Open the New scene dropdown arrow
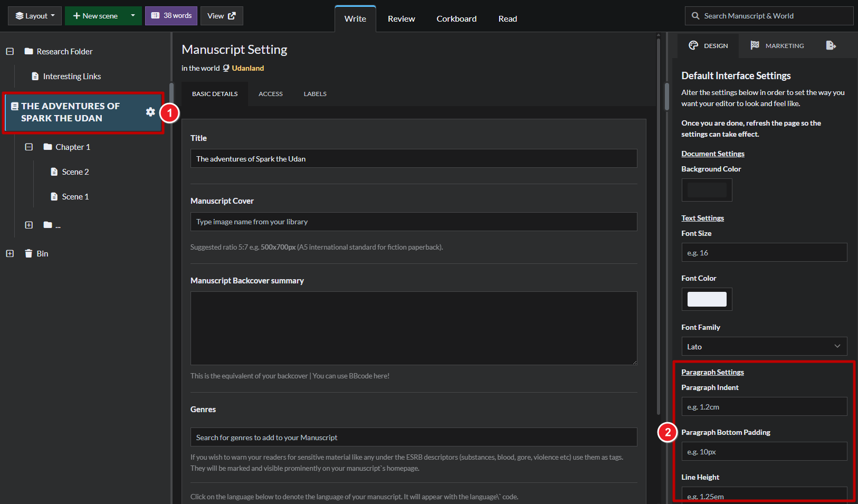 point(133,16)
